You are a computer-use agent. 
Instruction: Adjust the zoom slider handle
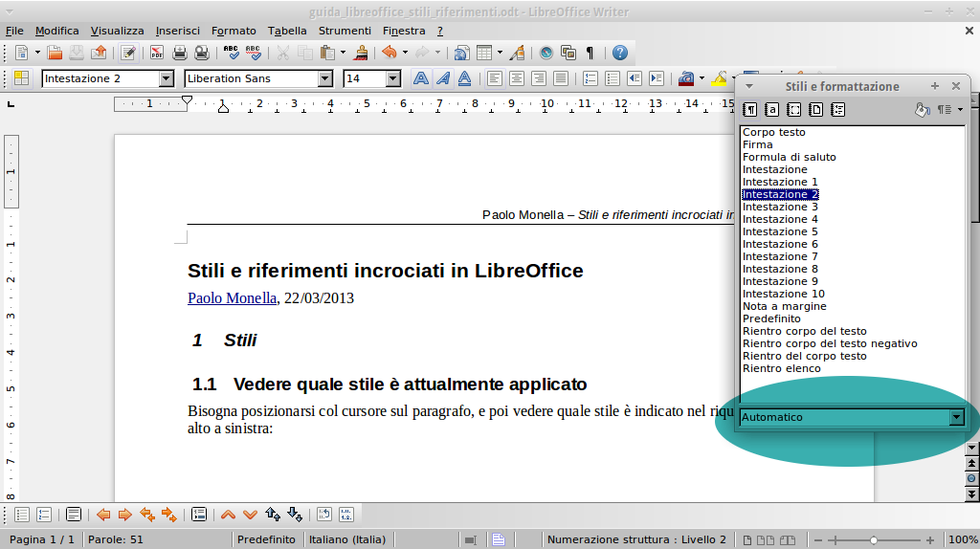874,539
